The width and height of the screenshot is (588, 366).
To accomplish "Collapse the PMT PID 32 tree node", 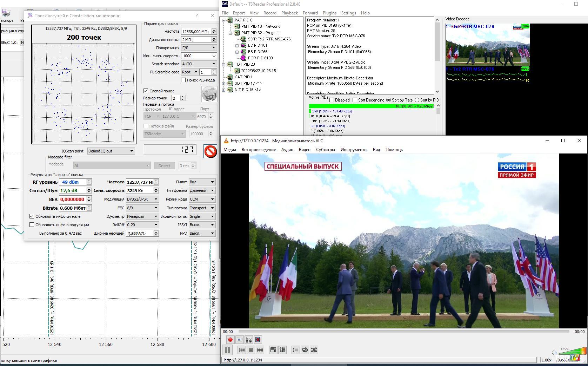I will (x=230, y=33).
